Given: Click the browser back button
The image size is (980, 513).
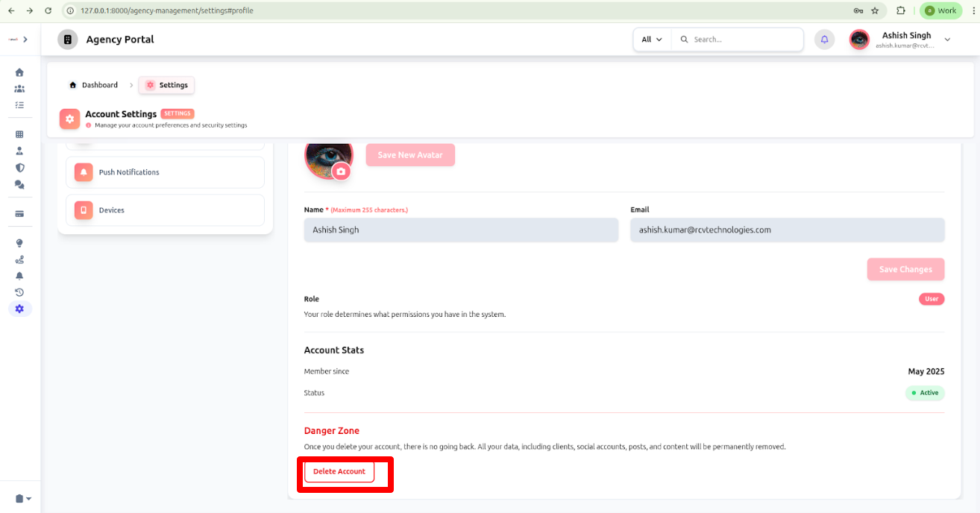Looking at the screenshot, I should (11, 10).
